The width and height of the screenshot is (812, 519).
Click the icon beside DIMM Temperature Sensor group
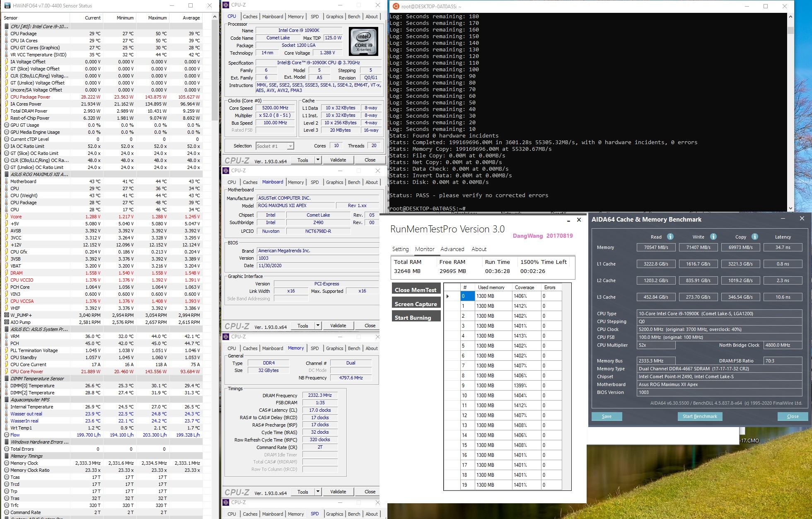(6, 379)
